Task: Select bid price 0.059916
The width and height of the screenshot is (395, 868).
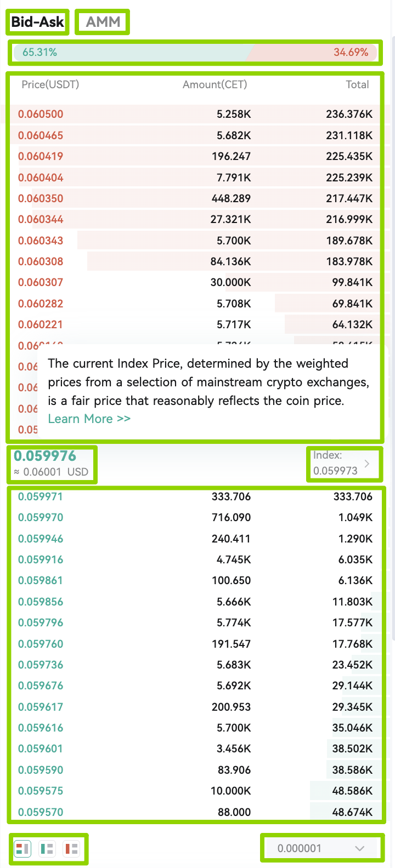Action: click(x=41, y=559)
